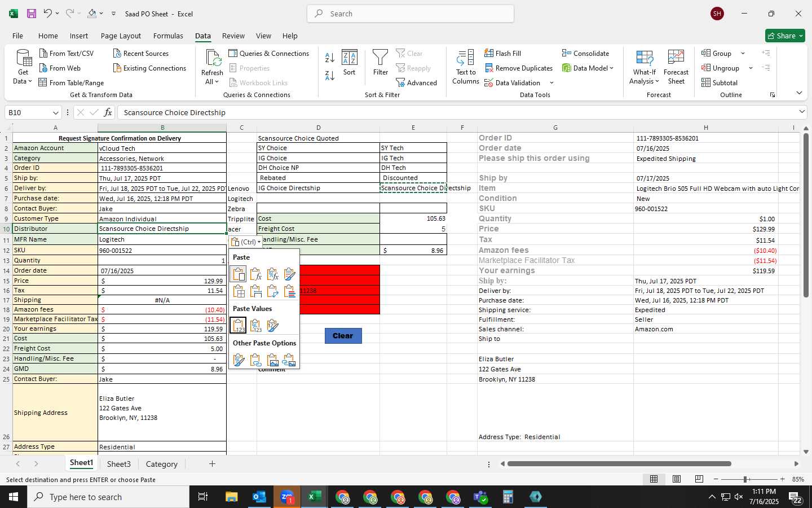Choose the Paste Formatting only icon
Screen dimensions: 812x508
click(x=239, y=360)
